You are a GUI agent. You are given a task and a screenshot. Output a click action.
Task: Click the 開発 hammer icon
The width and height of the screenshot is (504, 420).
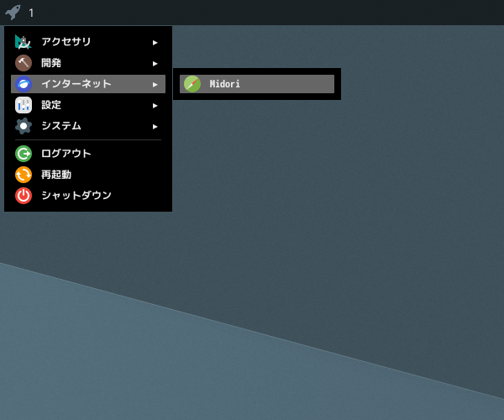pyautogui.click(x=24, y=63)
